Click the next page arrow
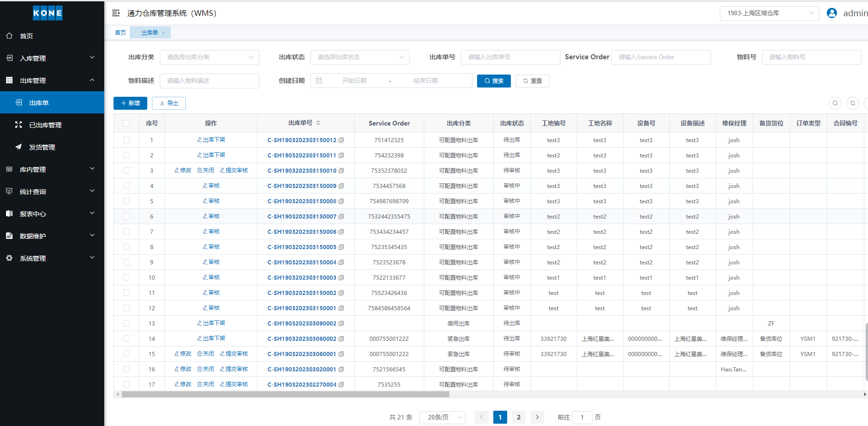The width and height of the screenshot is (868, 426). click(x=537, y=417)
